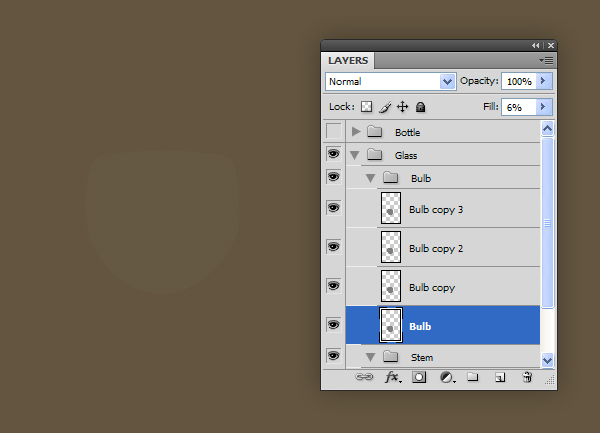Hide the Bulb copy 3 layer
Image resolution: width=600 pixels, height=433 pixels.
coord(334,208)
